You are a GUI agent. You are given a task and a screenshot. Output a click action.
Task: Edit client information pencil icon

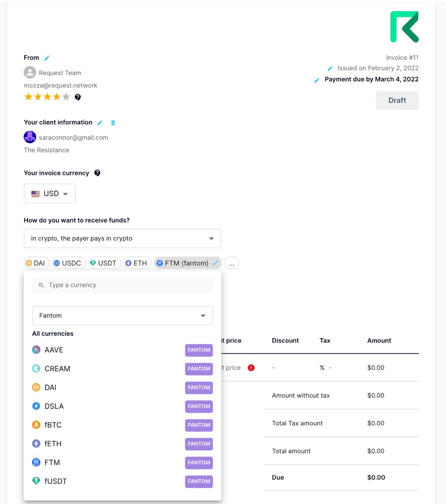tap(100, 122)
